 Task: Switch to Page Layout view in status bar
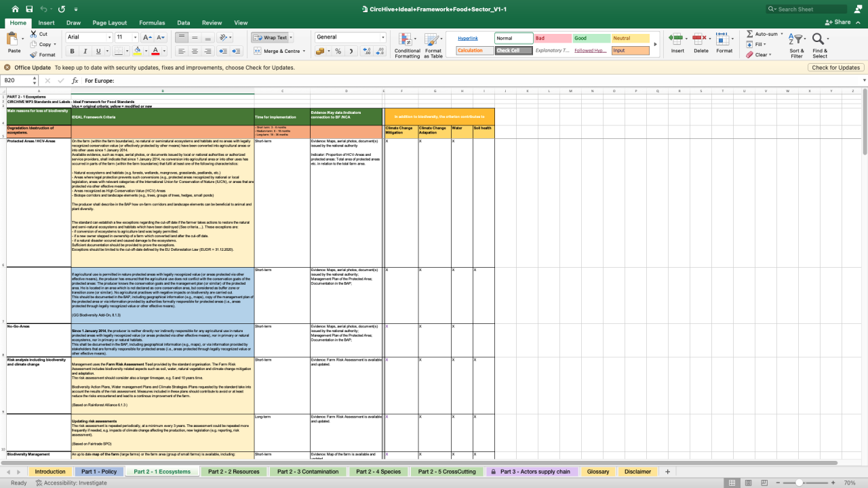(748, 483)
